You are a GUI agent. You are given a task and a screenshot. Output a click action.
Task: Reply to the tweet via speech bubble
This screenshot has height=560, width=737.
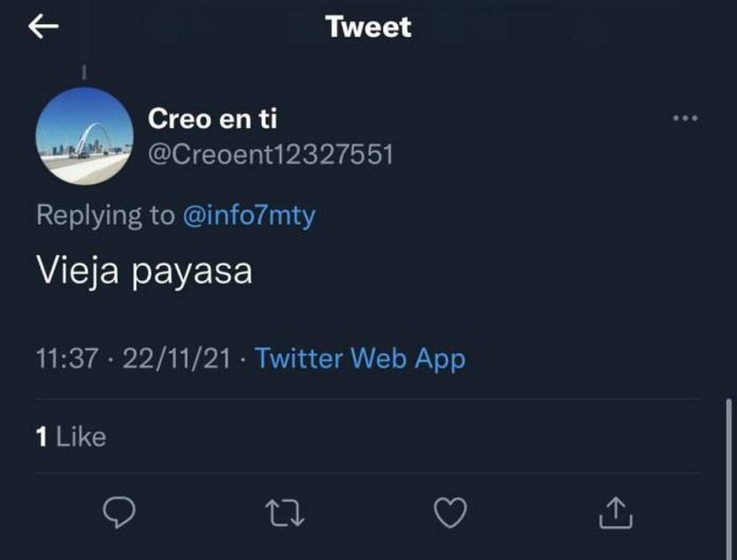(x=117, y=514)
